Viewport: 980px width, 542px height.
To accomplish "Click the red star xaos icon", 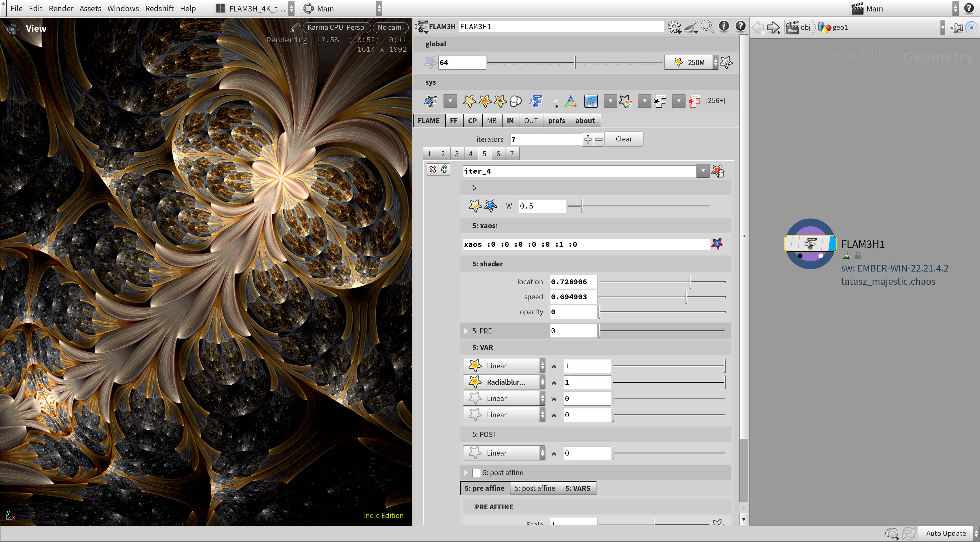I will coord(717,244).
